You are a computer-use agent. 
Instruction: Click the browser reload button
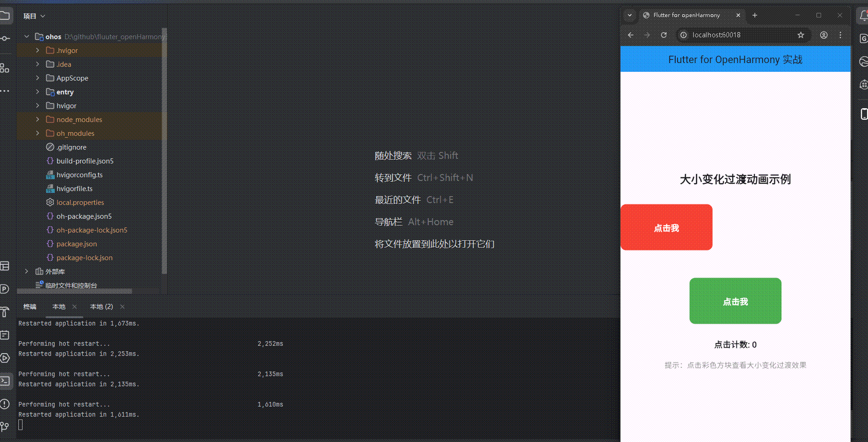664,35
